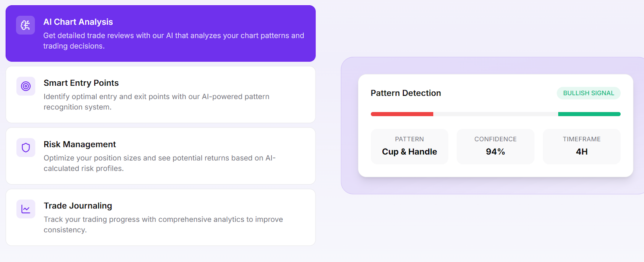Click the Bullish Signal badge
Screen dimensions: 644x262
pyautogui.click(x=588, y=93)
